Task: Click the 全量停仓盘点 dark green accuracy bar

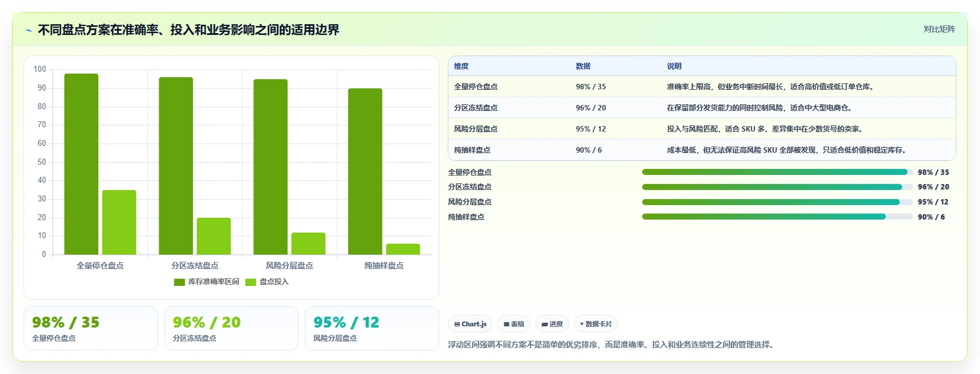Action: click(x=81, y=164)
